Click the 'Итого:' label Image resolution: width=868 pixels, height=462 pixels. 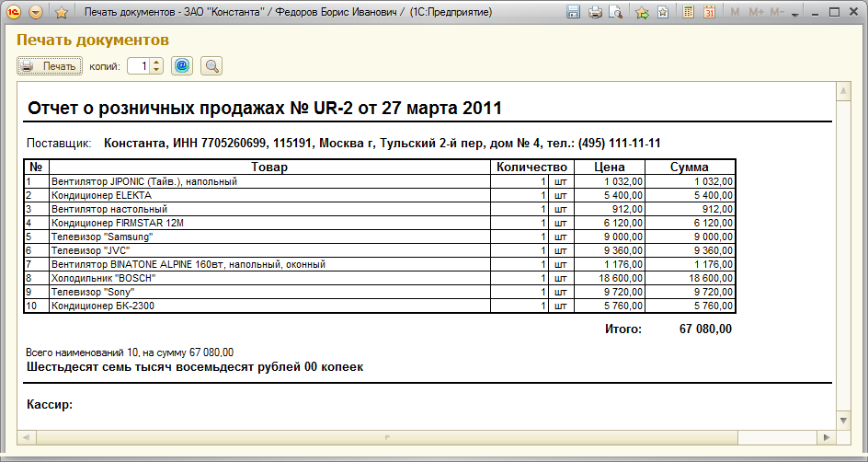coord(623,329)
